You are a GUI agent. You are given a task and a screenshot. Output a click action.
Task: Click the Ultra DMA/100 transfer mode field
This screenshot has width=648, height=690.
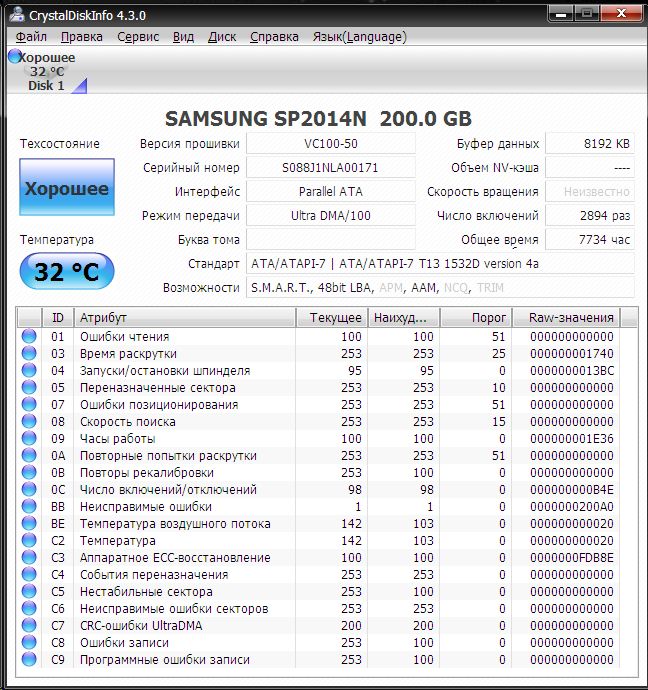click(x=331, y=216)
